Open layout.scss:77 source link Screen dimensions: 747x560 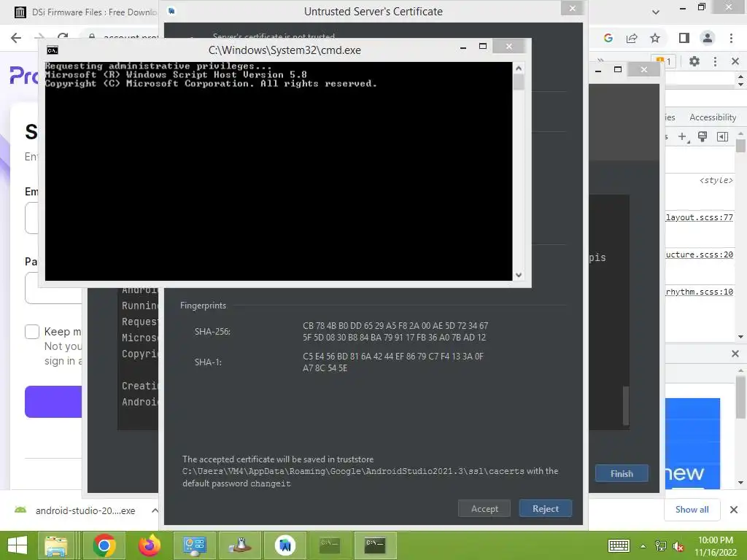[699, 217]
